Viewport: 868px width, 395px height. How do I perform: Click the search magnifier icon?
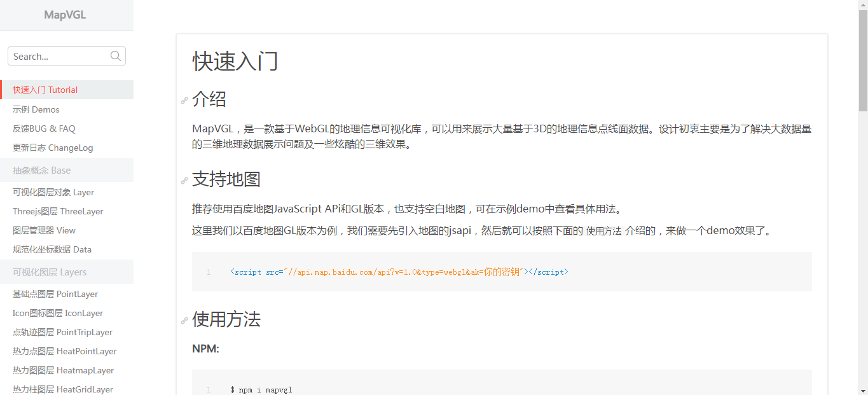coord(116,56)
